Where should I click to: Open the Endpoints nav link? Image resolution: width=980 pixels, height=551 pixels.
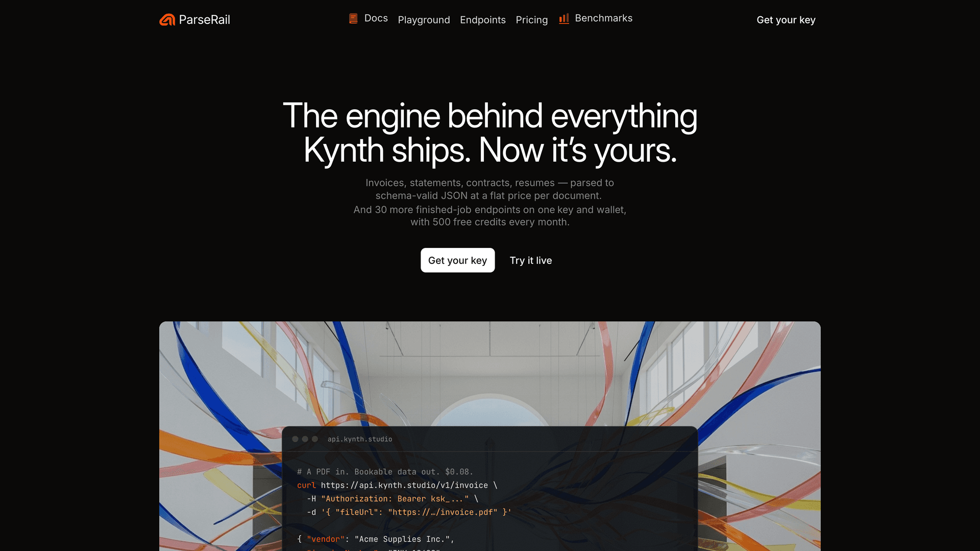[483, 20]
